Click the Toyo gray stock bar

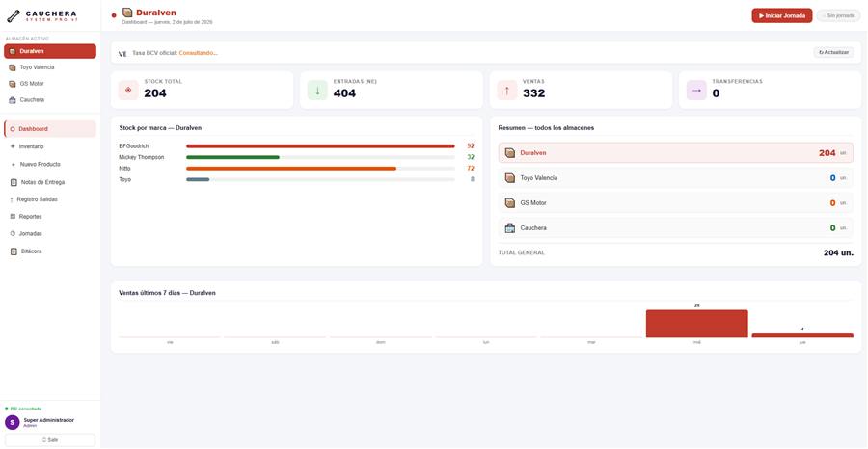(198, 179)
